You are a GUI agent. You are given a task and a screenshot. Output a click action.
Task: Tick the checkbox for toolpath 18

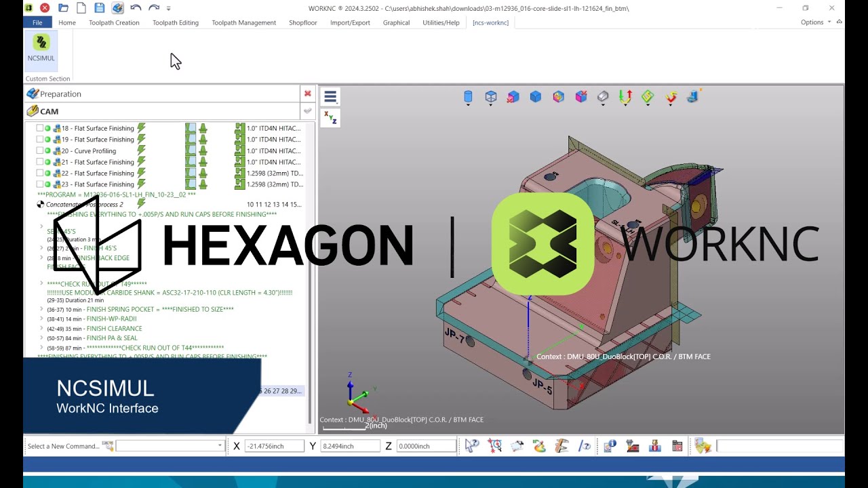[x=39, y=128]
